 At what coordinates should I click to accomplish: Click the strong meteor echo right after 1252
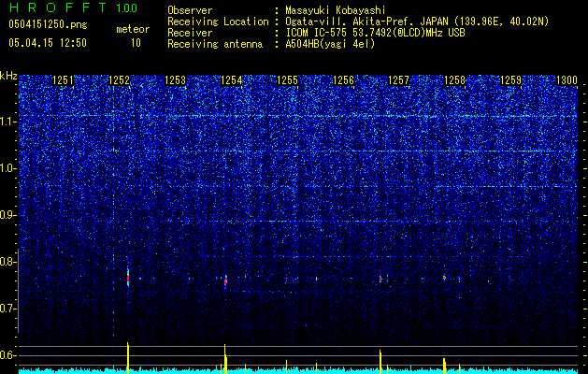click(x=128, y=278)
